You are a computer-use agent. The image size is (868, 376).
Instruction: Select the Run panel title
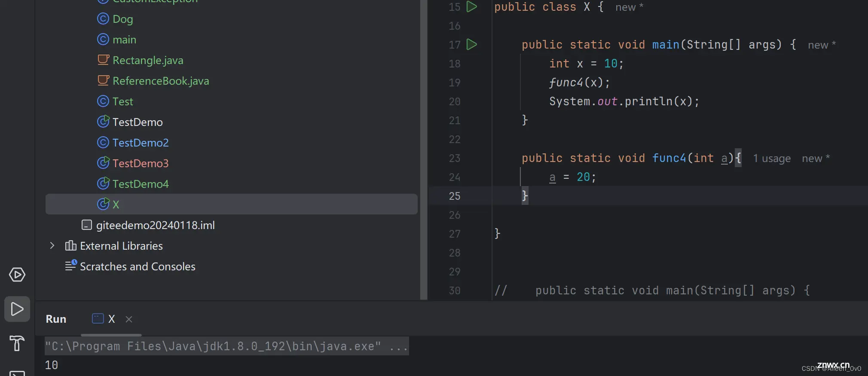pyautogui.click(x=56, y=319)
